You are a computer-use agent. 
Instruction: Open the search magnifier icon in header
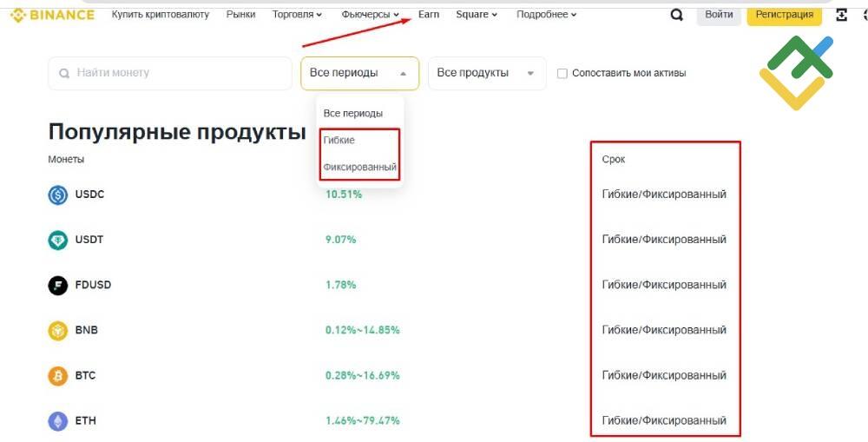(676, 15)
